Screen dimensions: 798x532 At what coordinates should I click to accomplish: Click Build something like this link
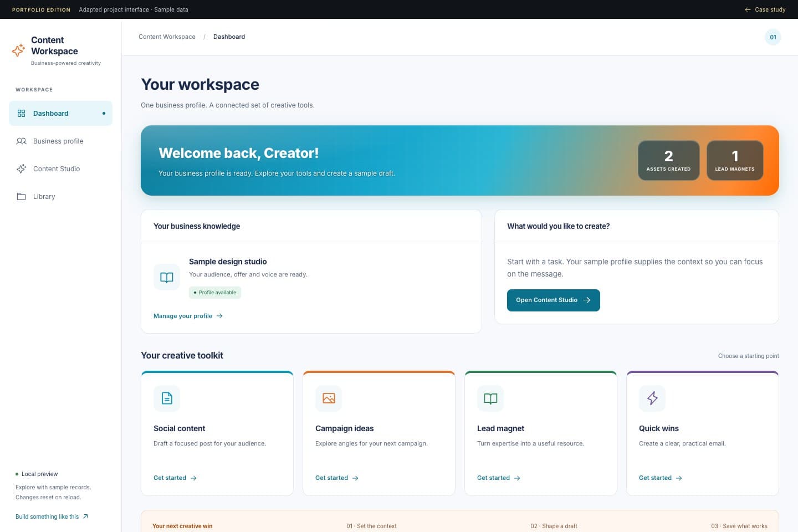(x=52, y=516)
